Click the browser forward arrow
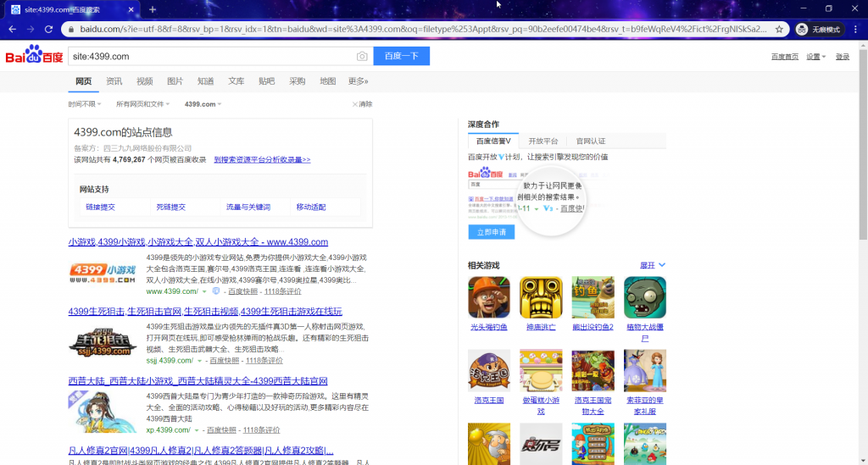 click(31, 30)
